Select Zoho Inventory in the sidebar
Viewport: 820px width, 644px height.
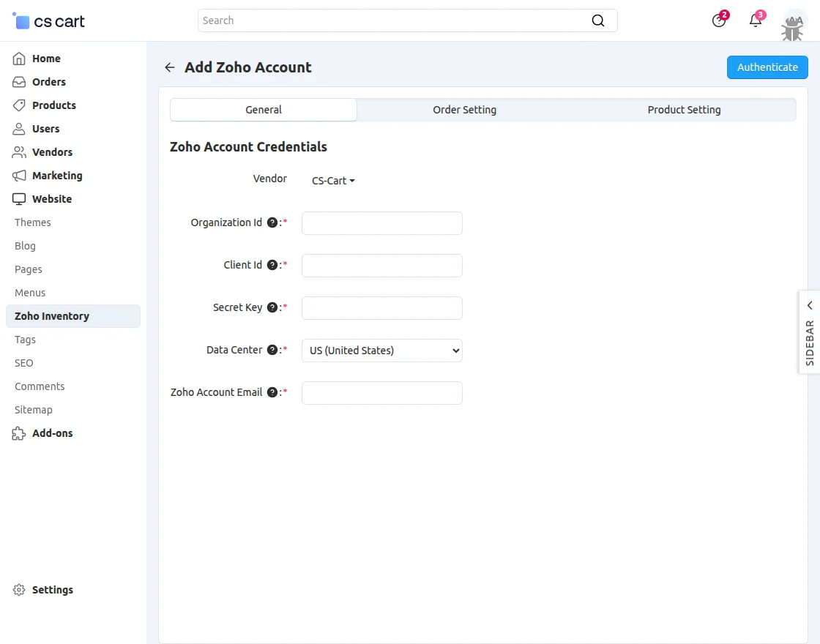[73, 316]
